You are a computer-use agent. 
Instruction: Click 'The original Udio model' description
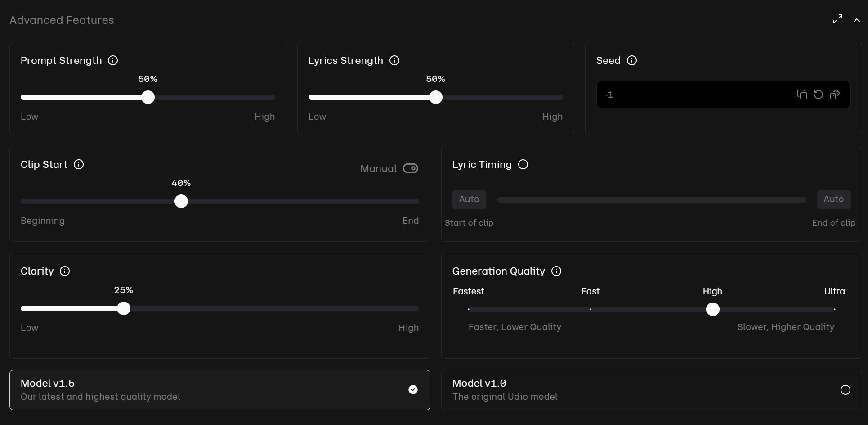(x=505, y=397)
